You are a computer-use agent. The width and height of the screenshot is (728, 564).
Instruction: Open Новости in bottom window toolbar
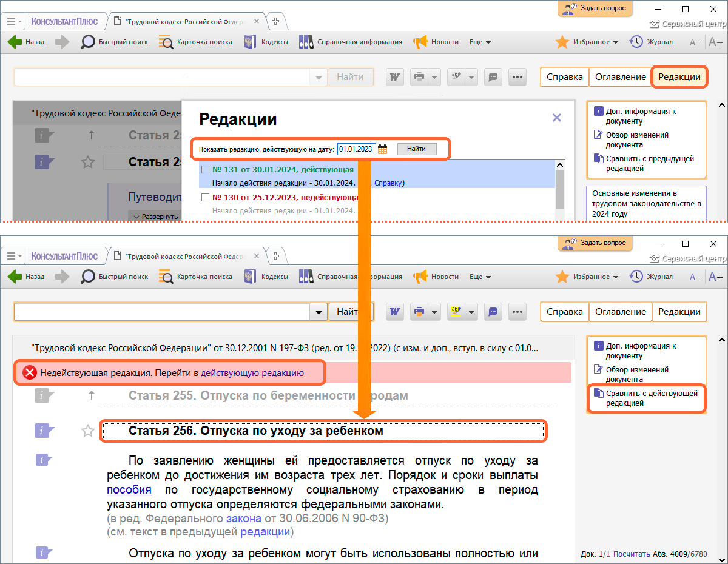point(436,277)
